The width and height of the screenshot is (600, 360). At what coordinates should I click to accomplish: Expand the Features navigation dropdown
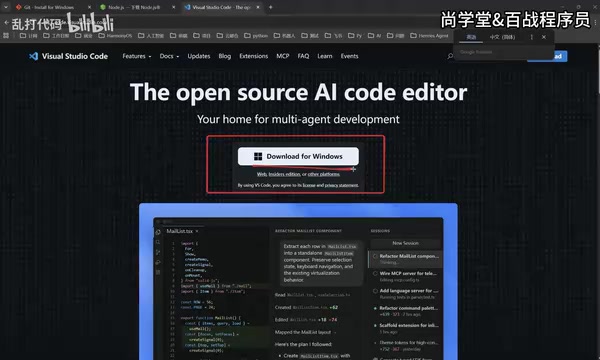(137, 56)
